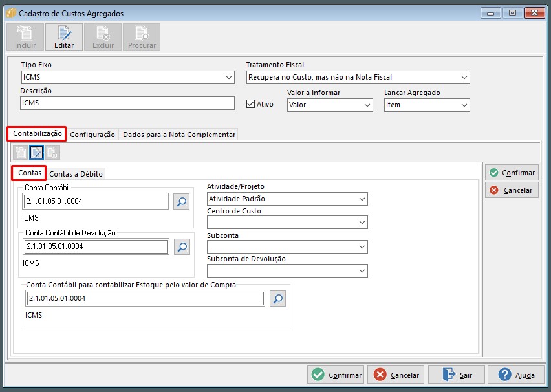The image size is (551, 392).
Task: Click the Incluir toolbar button
Action: 25,38
